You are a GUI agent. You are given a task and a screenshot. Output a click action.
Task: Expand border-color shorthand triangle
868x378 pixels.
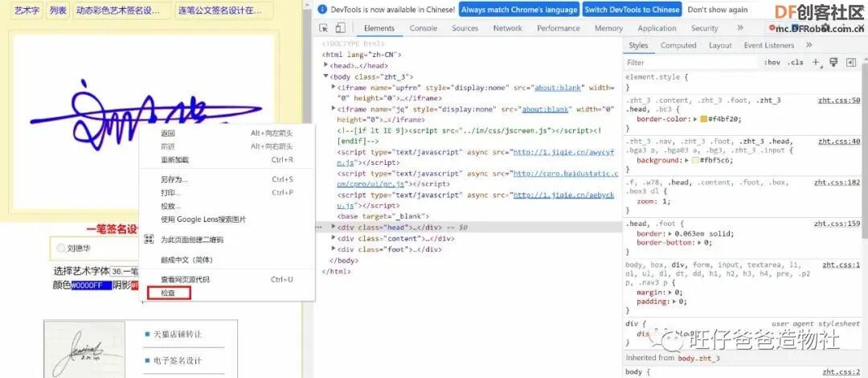pos(695,119)
